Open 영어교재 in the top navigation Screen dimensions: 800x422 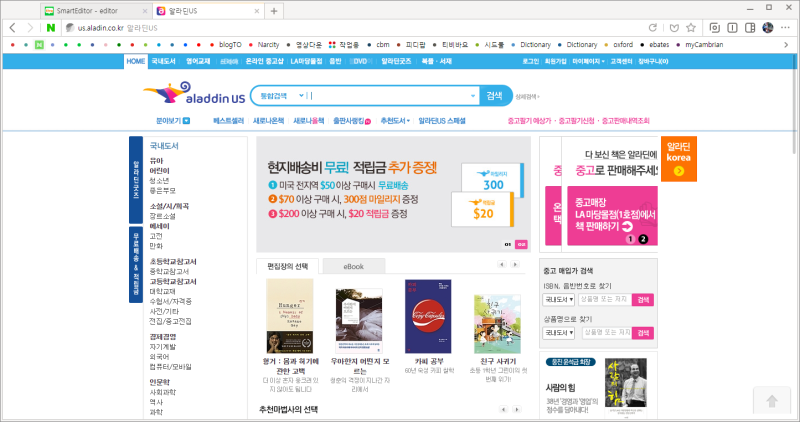[x=198, y=61]
